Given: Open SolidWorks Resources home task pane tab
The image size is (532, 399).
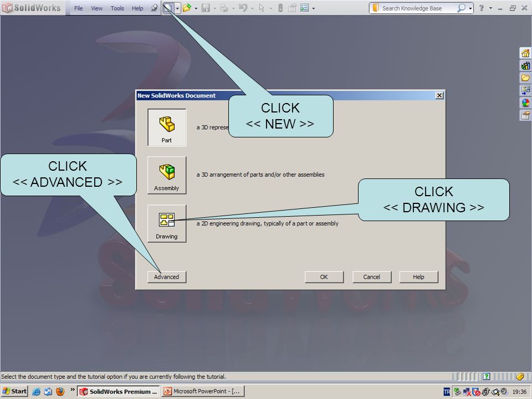Looking at the screenshot, I should (525, 53).
